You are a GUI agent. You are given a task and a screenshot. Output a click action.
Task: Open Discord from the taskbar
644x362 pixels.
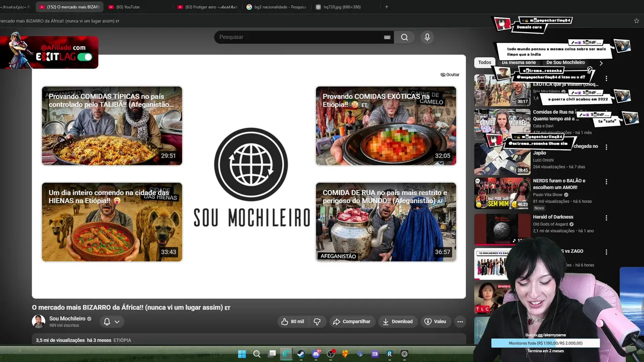(x=316, y=354)
